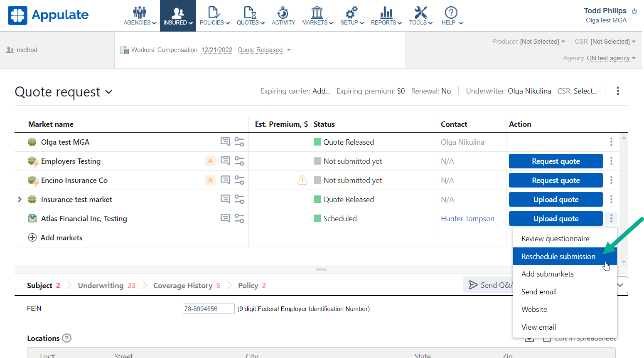This screenshot has width=644, height=358.
Task: Click the Appulate logo
Action: coord(48,15)
